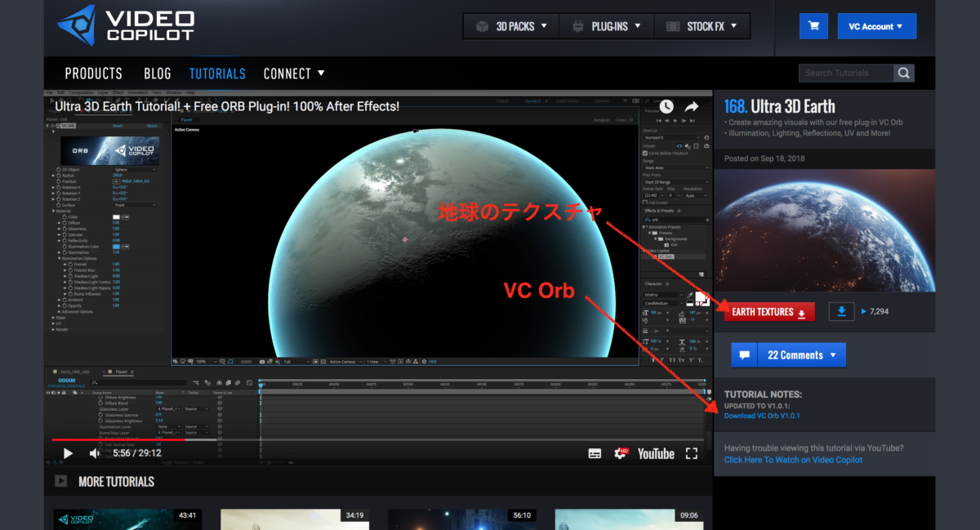
Task: Open the 43:41 tutorial thumbnail
Action: [x=127, y=519]
